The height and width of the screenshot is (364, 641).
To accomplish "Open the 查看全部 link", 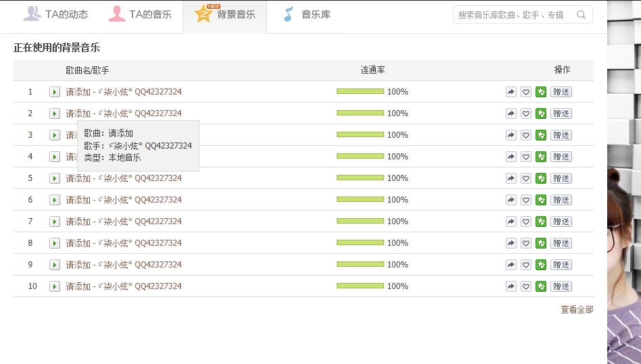I will pyautogui.click(x=577, y=309).
